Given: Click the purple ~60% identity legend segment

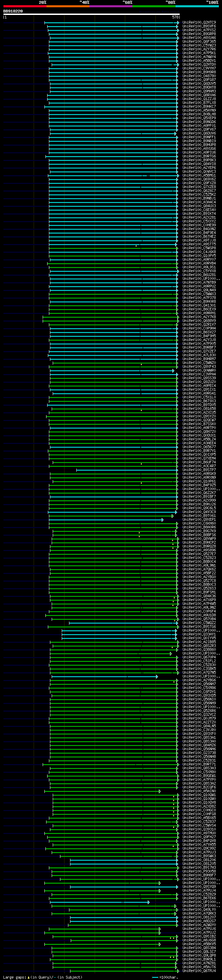Looking at the screenshot, I should pyautogui.click(x=111, y=6).
